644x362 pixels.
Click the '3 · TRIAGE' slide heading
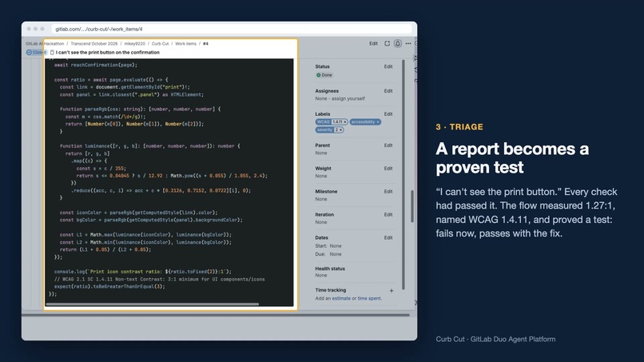[x=459, y=127]
